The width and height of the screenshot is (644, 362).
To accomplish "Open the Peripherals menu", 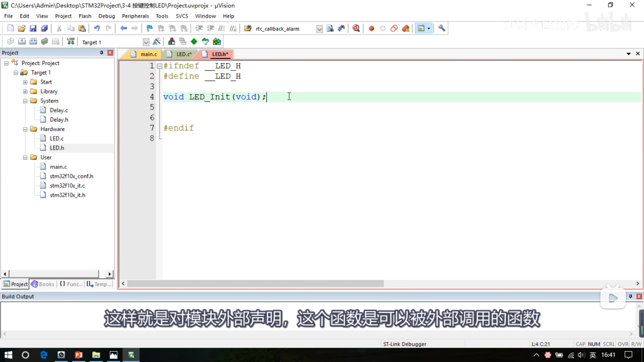I will [x=135, y=16].
